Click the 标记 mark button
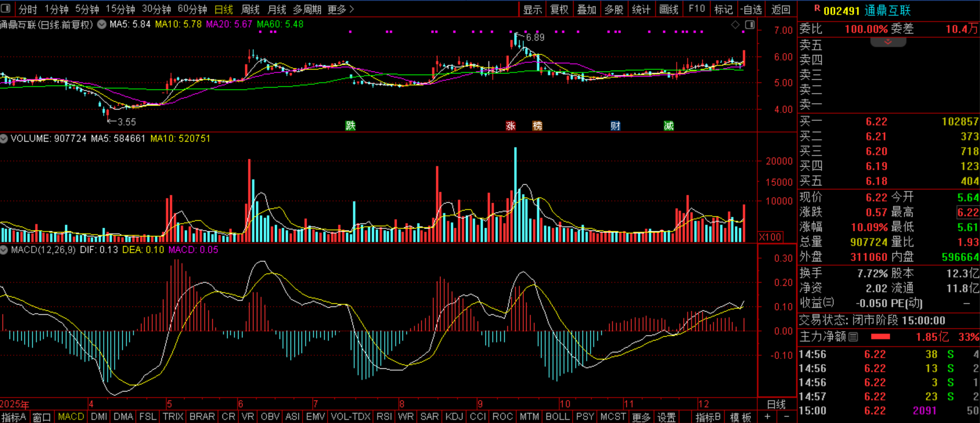The height and width of the screenshot is (423, 980). (x=723, y=9)
